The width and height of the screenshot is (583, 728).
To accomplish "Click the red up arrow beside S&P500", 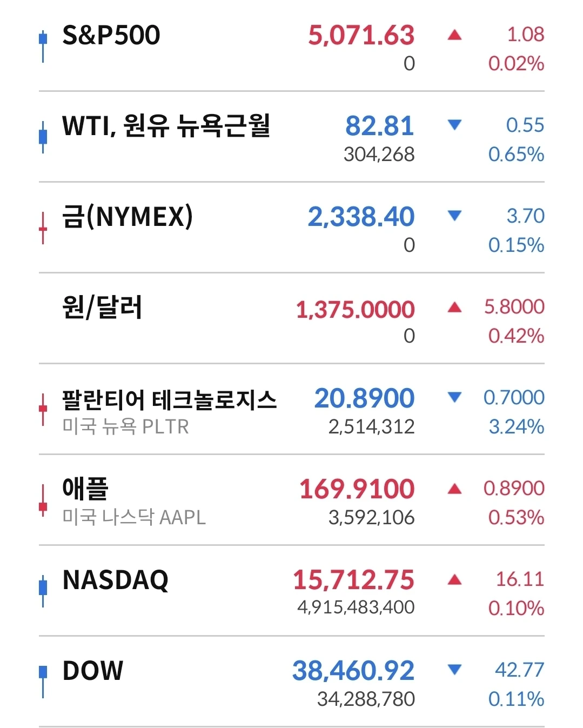I will 454,36.
